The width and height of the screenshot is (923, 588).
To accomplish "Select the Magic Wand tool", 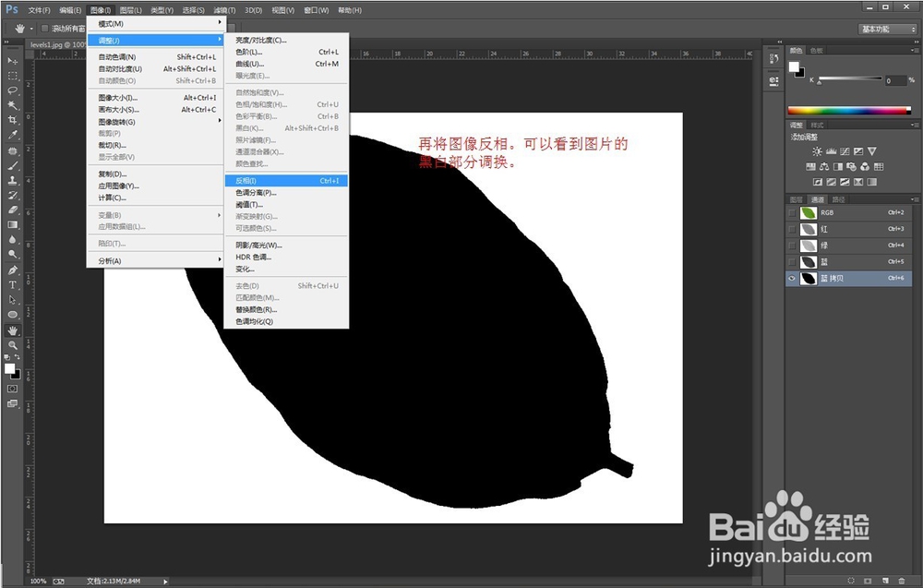I will tap(12, 105).
